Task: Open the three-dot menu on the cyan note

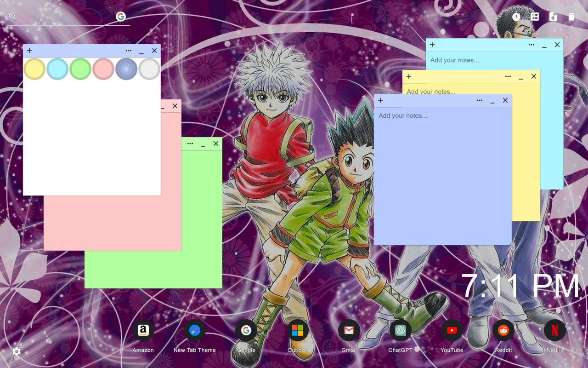Action: (x=531, y=45)
